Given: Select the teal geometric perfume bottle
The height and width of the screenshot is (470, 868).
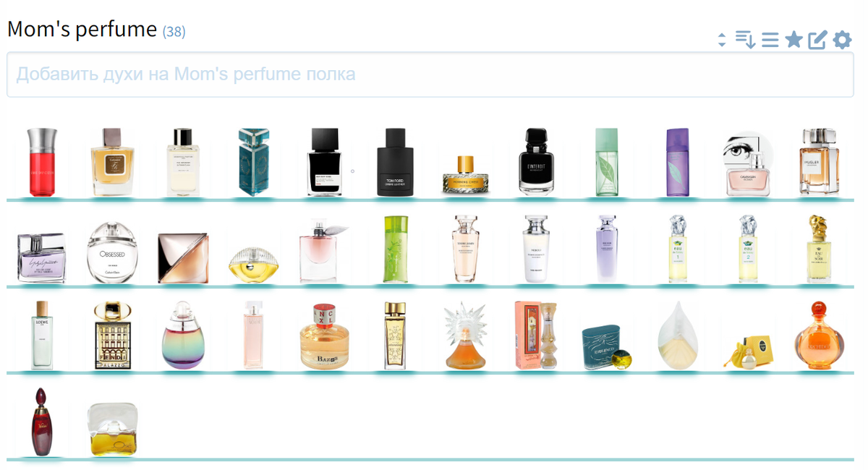Looking at the screenshot, I should point(253,162).
